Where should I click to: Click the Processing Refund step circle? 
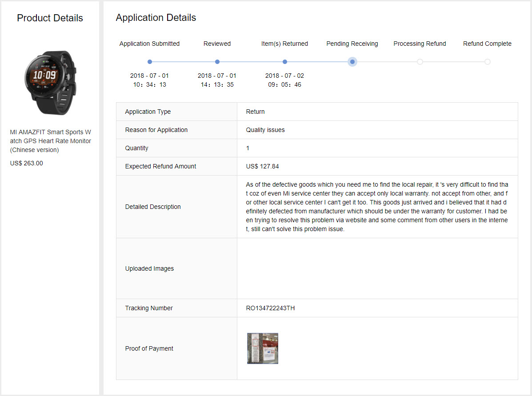pyautogui.click(x=420, y=62)
